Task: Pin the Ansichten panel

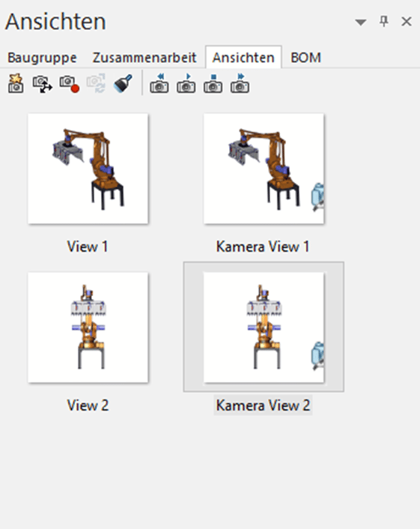Action: (x=384, y=22)
